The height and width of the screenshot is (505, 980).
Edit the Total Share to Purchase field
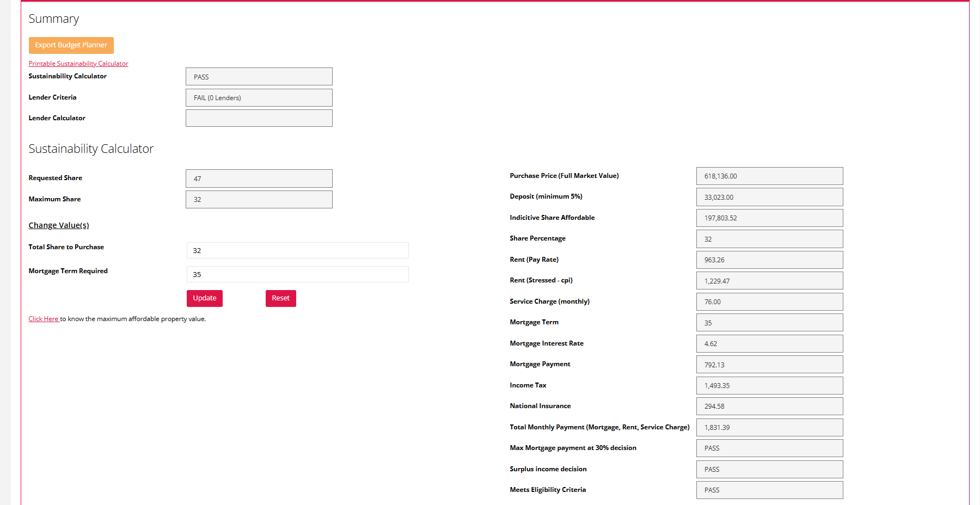pos(297,250)
